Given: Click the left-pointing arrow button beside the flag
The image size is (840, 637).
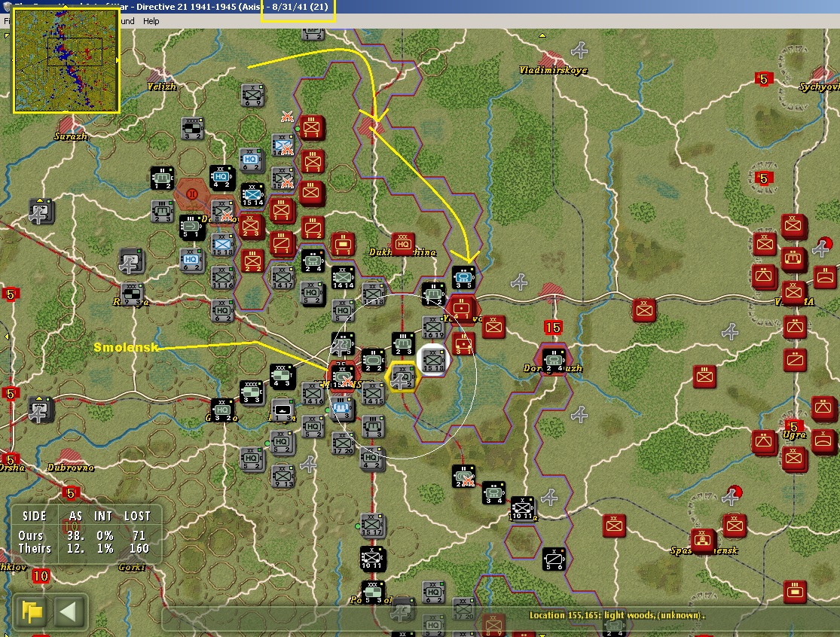Looking at the screenshot, I should tap(68, 611).
